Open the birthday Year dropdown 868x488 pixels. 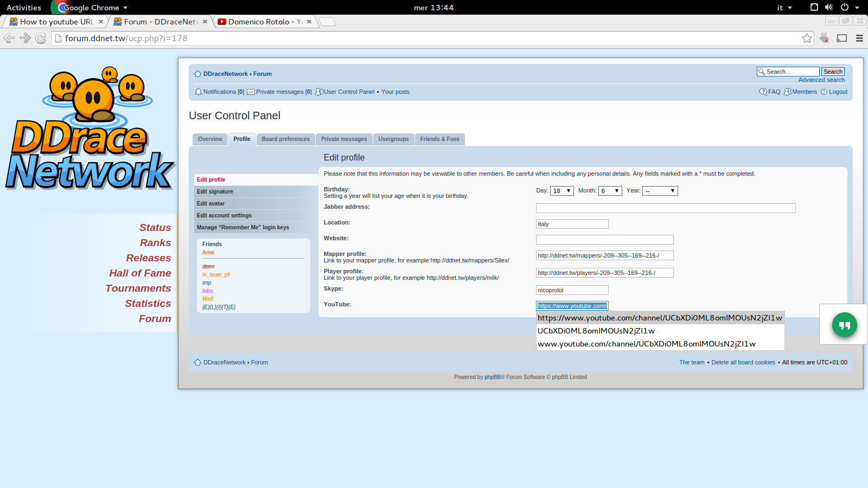coord(660,191)
